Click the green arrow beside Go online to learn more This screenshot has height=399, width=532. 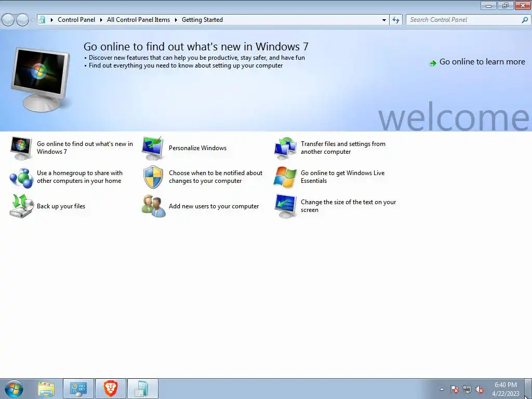pos(433,63)
